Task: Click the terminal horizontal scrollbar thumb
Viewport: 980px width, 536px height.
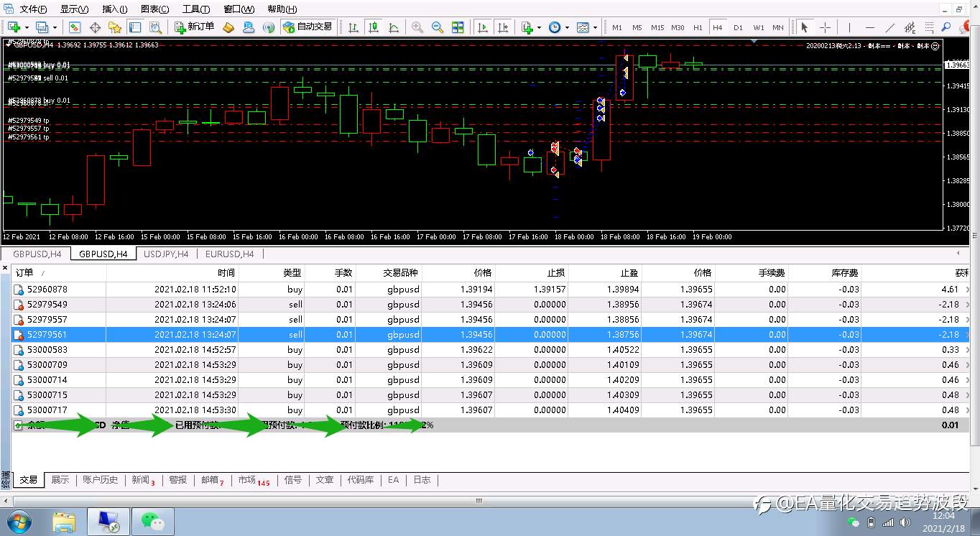Action: click(480, 501)
